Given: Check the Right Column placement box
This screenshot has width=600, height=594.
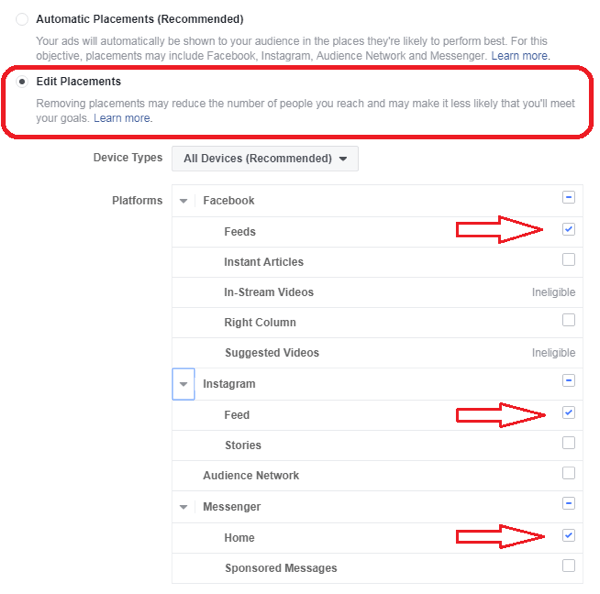Looking at the screenshot, I should [568, 321].
